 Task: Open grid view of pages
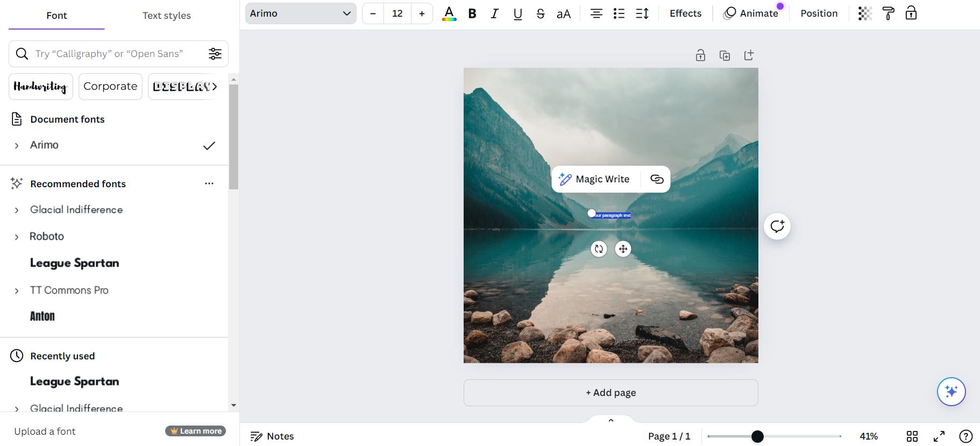[912, 436]
